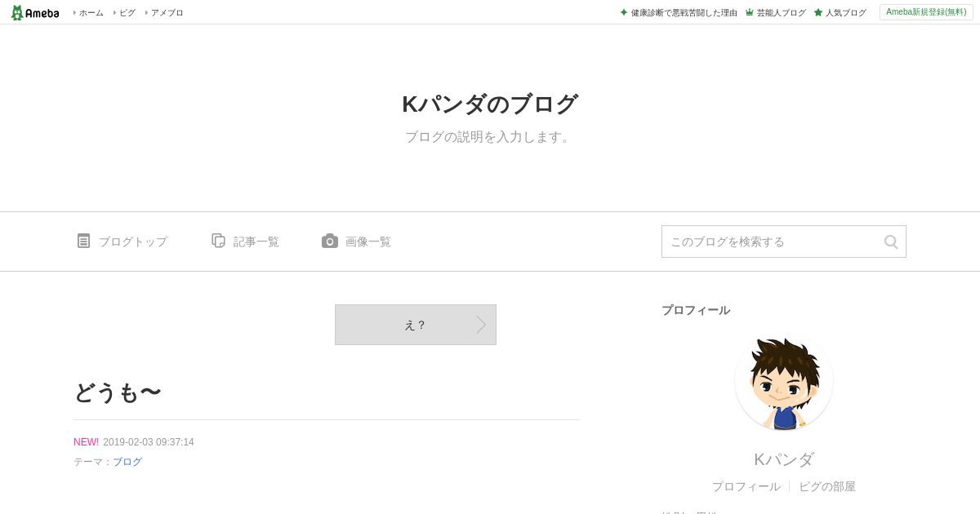Image resolution: width=980 pixels, height=514 pixels.
Task: Go to next article arrow on え？
Action: tap(481, 325)
